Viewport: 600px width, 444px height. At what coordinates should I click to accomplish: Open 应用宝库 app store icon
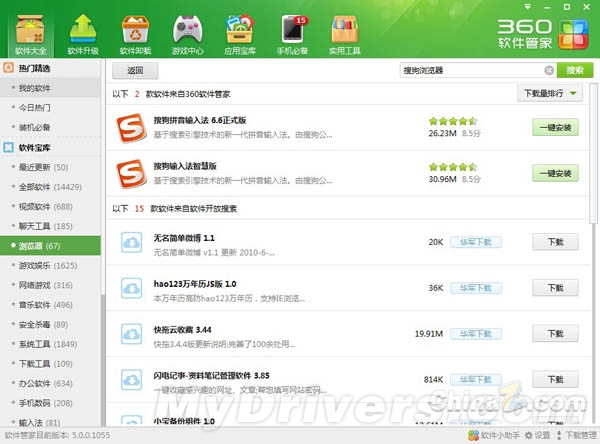pos(240,30)
